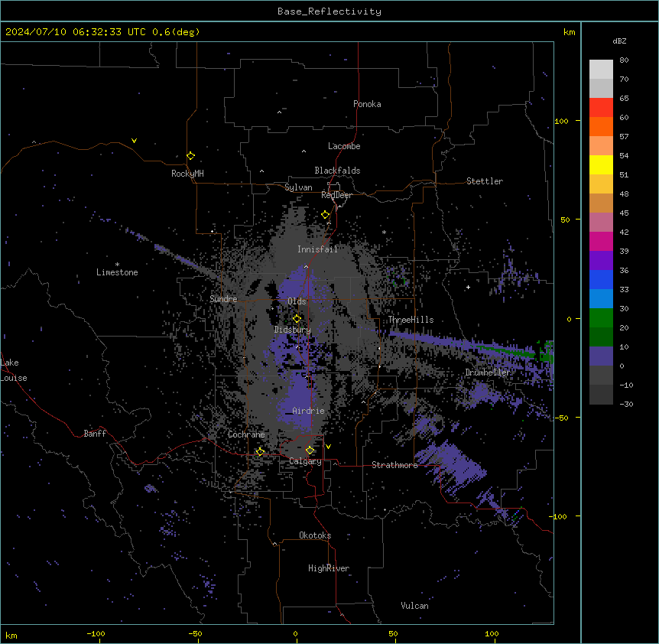This screenshot has height=644, width=659.
Task: Click the yellow station marker south of RedDeer
Action: click(x=326, y=215)
